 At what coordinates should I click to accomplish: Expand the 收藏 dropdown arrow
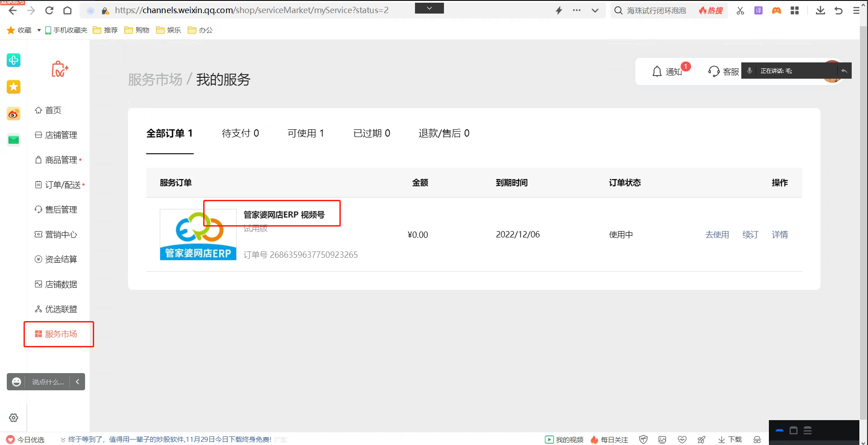pos(39,30)
